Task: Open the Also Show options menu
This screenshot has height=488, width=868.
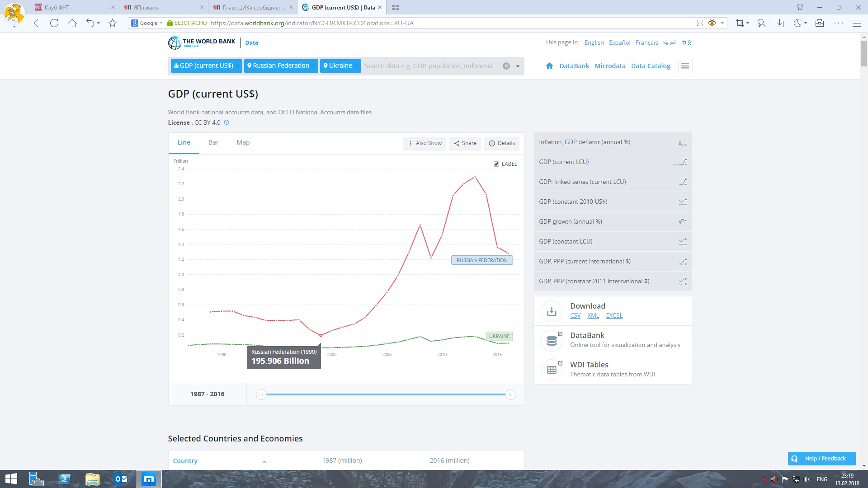Action: click(x=425, y=143)
